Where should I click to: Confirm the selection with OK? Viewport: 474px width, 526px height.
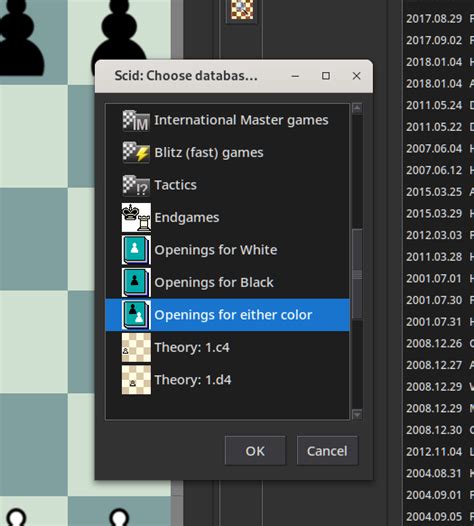coord(255,451)
